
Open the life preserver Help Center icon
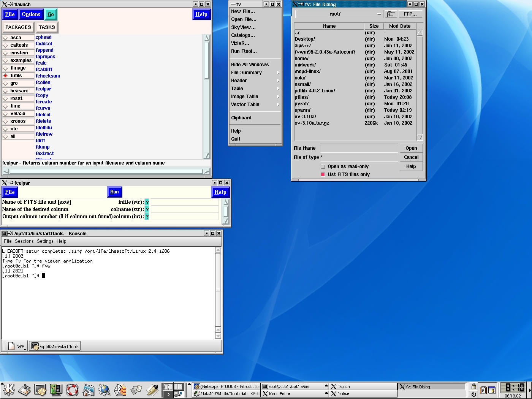(x=72, y=389)
